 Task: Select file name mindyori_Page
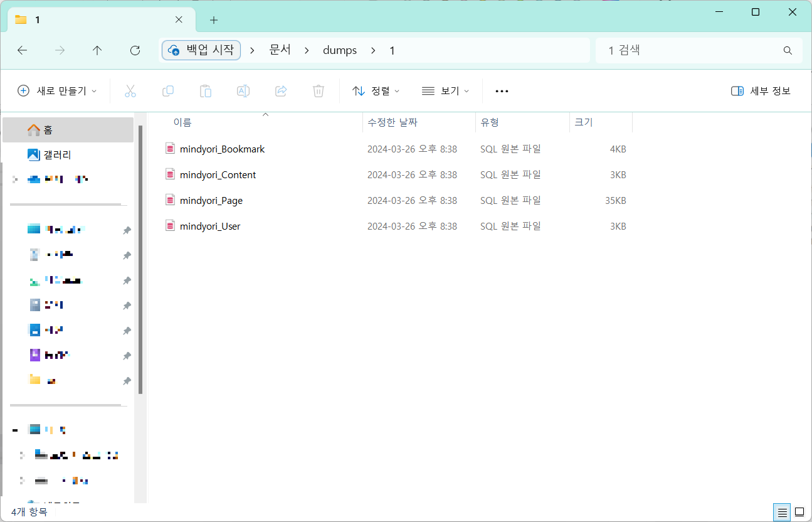[211, 201]
